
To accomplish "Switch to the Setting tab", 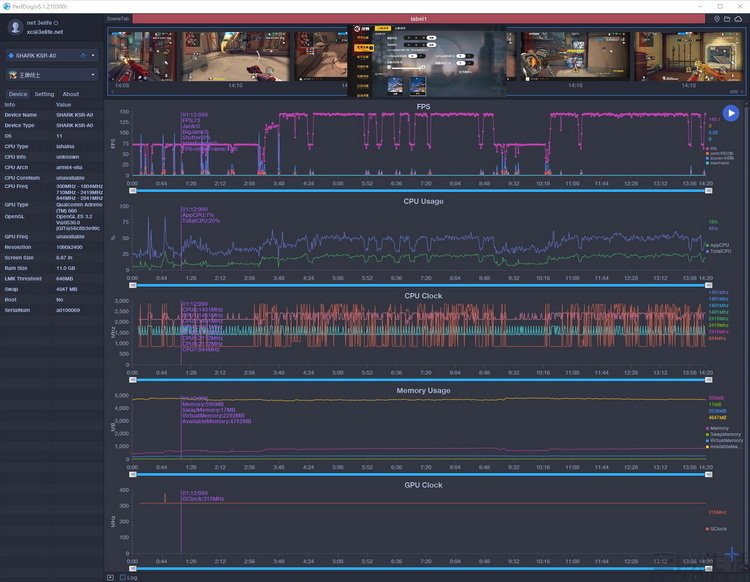I will 44,94.
